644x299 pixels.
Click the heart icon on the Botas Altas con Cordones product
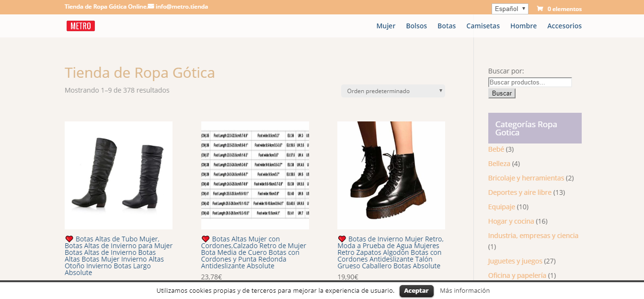click(x=206, y=238)
